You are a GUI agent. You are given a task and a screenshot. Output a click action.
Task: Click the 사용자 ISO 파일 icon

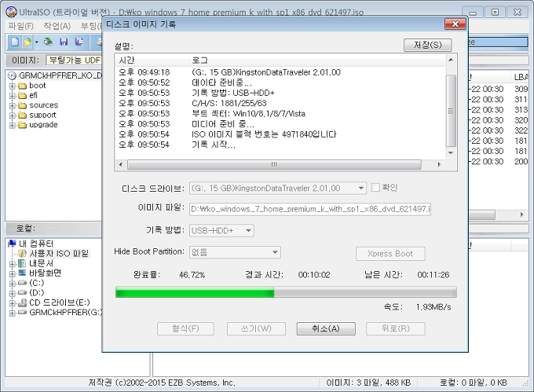[x=23, y=254]
